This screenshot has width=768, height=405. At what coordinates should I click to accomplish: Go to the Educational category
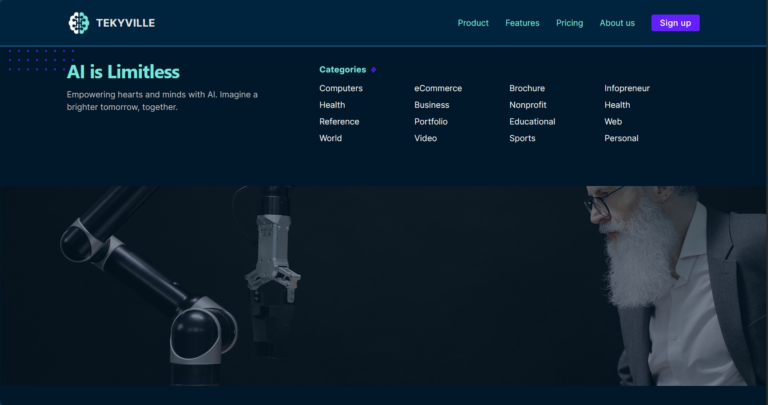click(x=532, y=122)
